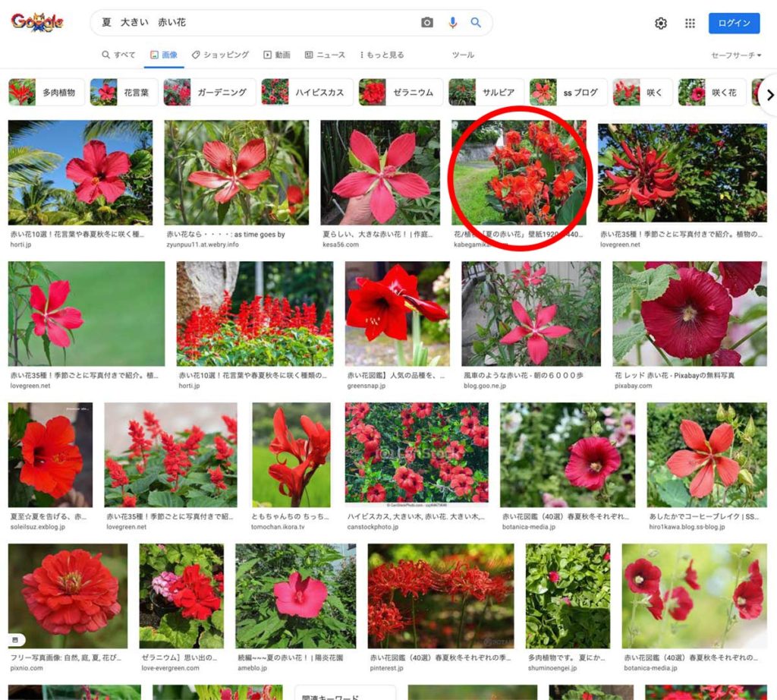Screen dimensions: 777x700
Task: Click the ログイン button
Action: pos(734,23)
